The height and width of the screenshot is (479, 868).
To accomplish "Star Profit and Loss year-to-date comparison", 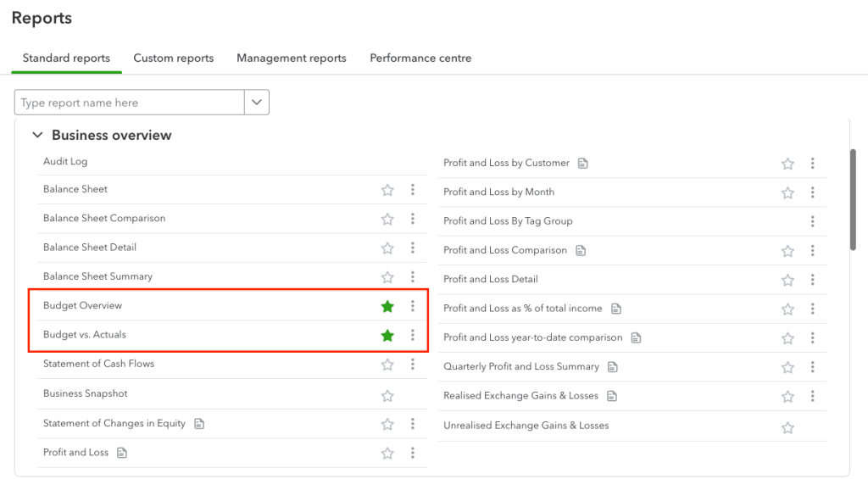I will point(787,338).
